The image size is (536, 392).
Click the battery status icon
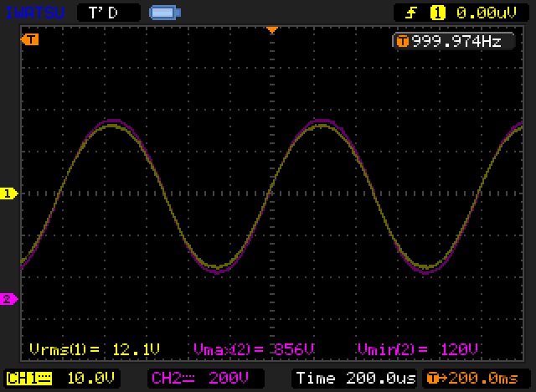click(x=162, y=13)
